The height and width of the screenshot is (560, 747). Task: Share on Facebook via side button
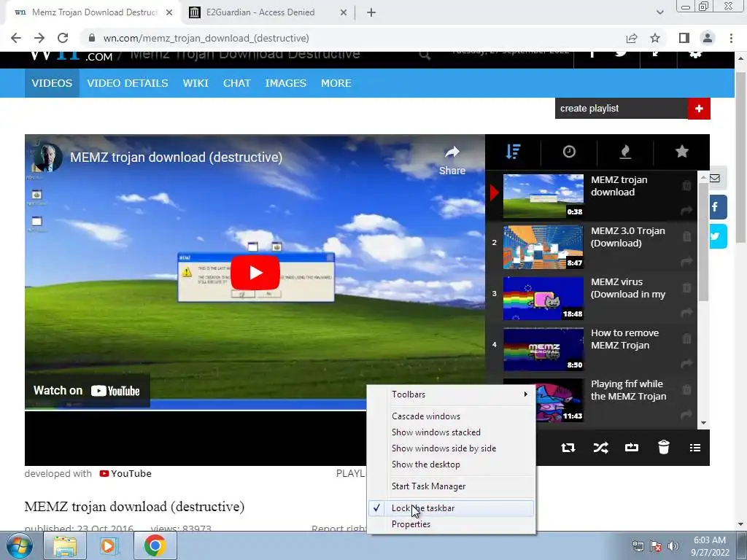click(718, 207)
